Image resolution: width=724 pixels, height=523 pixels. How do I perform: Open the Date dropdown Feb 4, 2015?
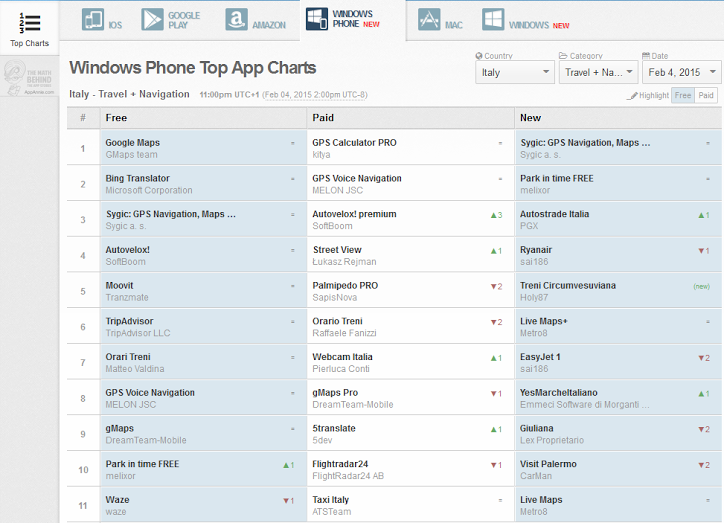pyautogui.click(x=681, y=72)
